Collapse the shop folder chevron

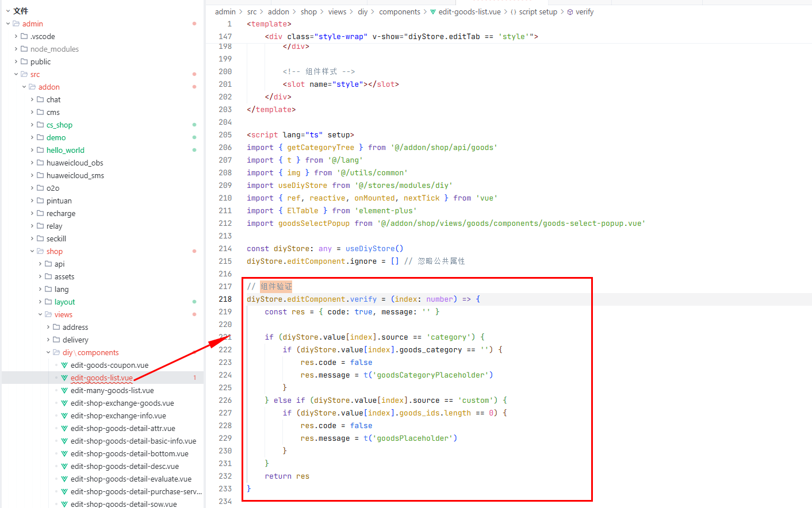pos(32,252)
